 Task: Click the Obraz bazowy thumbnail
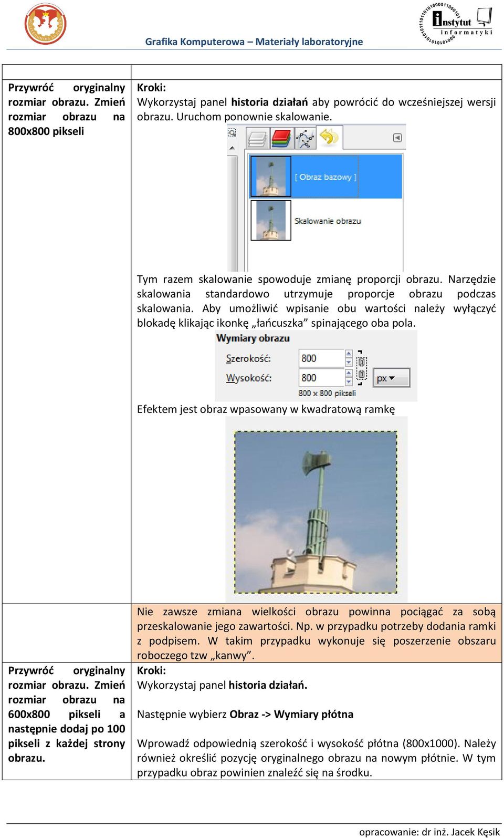coord(271,177)
